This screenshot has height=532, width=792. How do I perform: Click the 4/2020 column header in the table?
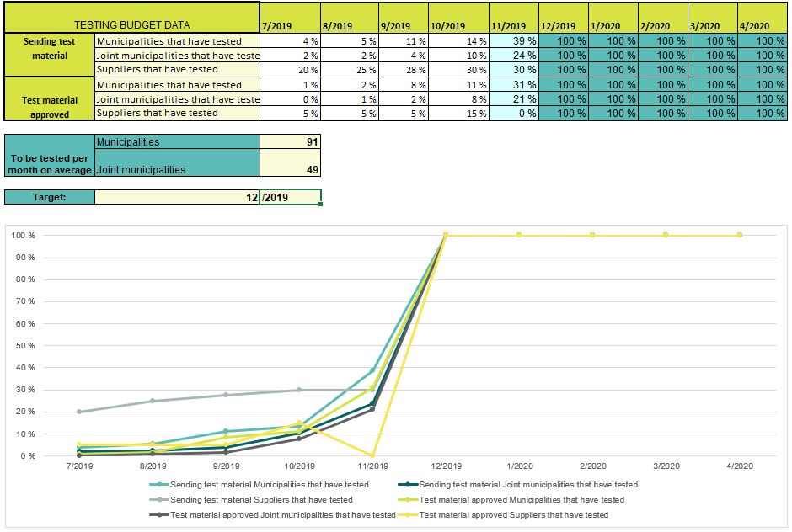[762, 26]
